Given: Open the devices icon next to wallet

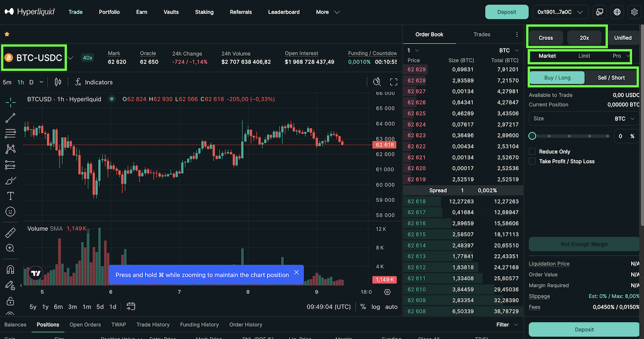Looking at the screenshot, I should (599, 12).
